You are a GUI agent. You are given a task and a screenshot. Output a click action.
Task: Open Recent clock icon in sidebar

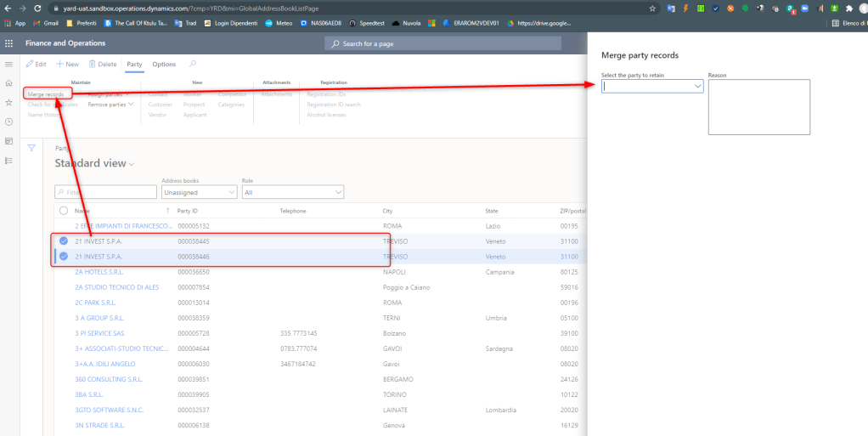click(x=8, y=122)
